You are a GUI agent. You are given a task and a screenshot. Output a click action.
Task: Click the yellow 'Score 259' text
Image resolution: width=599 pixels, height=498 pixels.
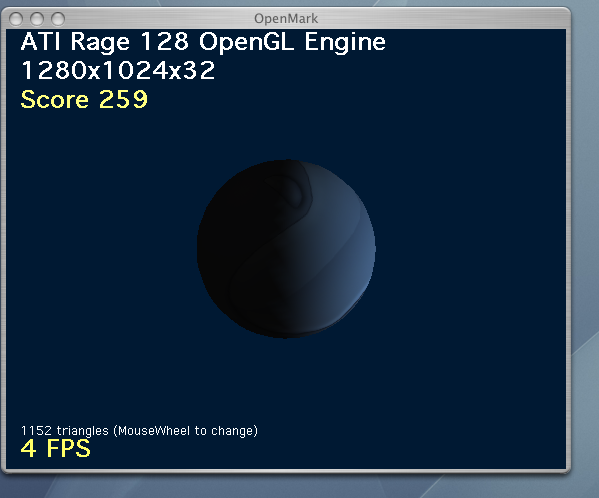tap(84, 99)
